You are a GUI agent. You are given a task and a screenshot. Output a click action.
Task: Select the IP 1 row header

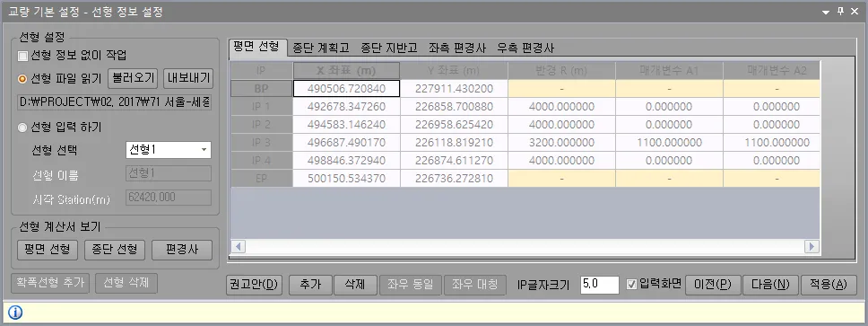point(261,107)
